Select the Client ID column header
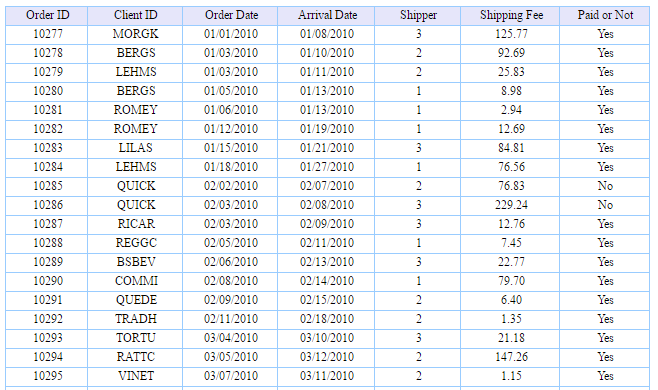This screenshot has height=390, width=658. coord(135,15)
